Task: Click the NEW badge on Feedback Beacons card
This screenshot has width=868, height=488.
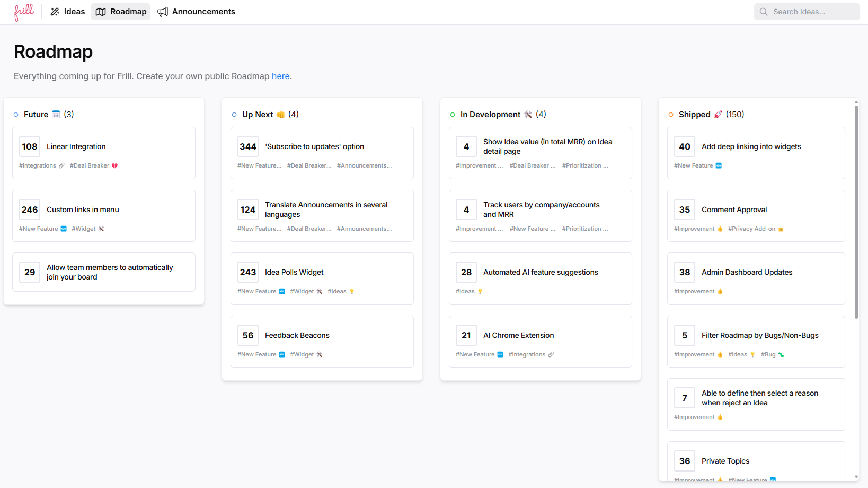Action: tap(282, 355)
